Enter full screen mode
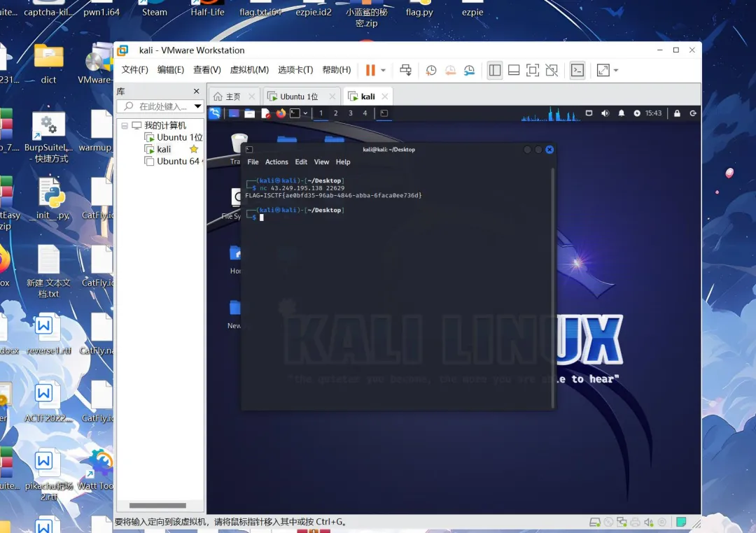Screen dimensions: 756x533 [533, 71]
